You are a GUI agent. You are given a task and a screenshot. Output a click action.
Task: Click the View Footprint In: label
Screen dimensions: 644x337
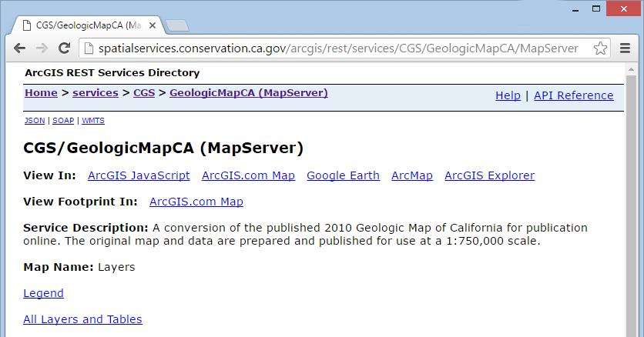(x=80, y=202)
